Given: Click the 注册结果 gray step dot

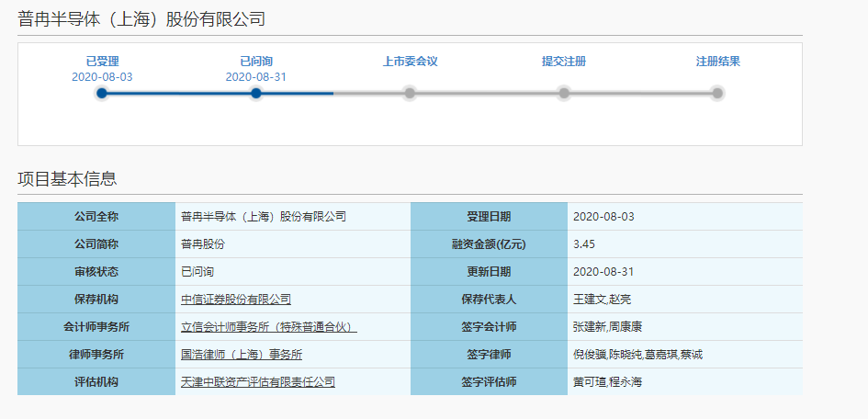Looking at the screenshot, I should tap(717, 93).
